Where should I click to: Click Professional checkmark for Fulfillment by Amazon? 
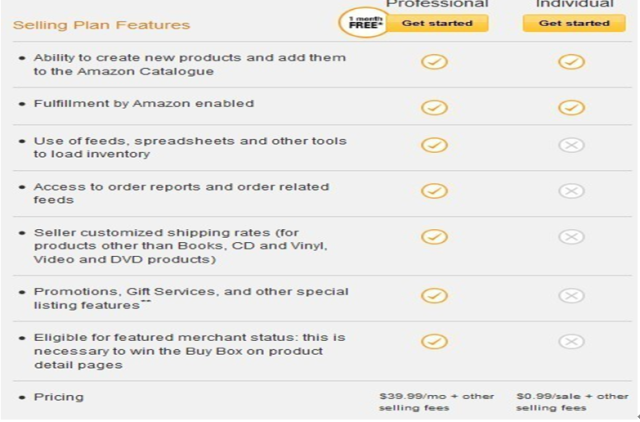(434, 108)
